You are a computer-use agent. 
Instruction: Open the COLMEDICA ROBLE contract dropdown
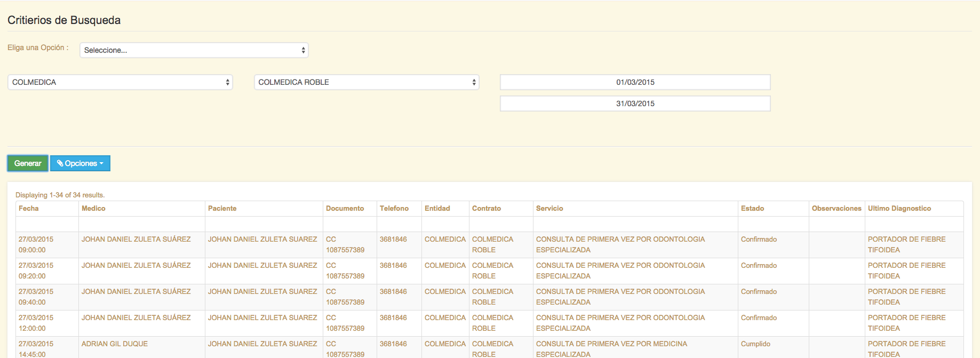pos(366,82)
